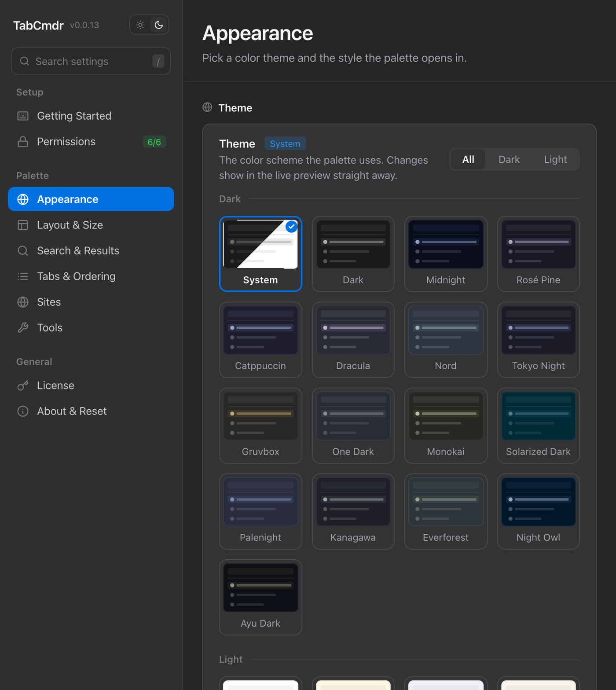Select the Monokai theme

pos(446,426)
